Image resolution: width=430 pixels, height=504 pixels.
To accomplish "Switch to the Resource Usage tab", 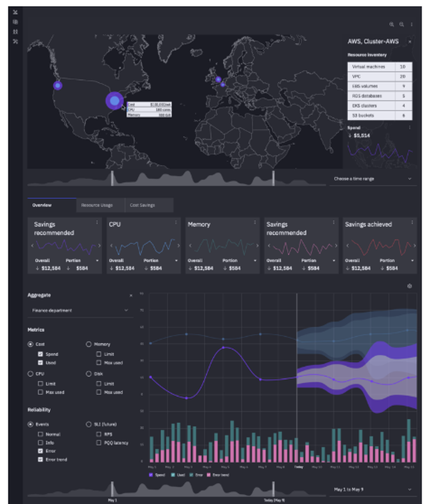I will click(101, 205).
